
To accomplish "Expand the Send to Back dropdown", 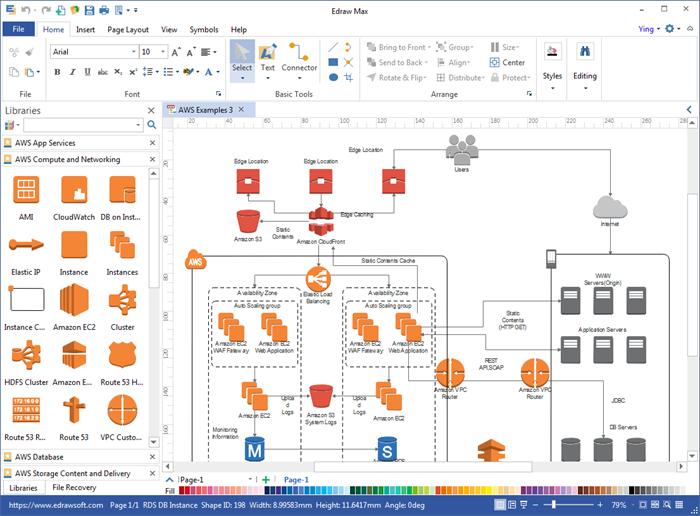I will pos(426,63).
